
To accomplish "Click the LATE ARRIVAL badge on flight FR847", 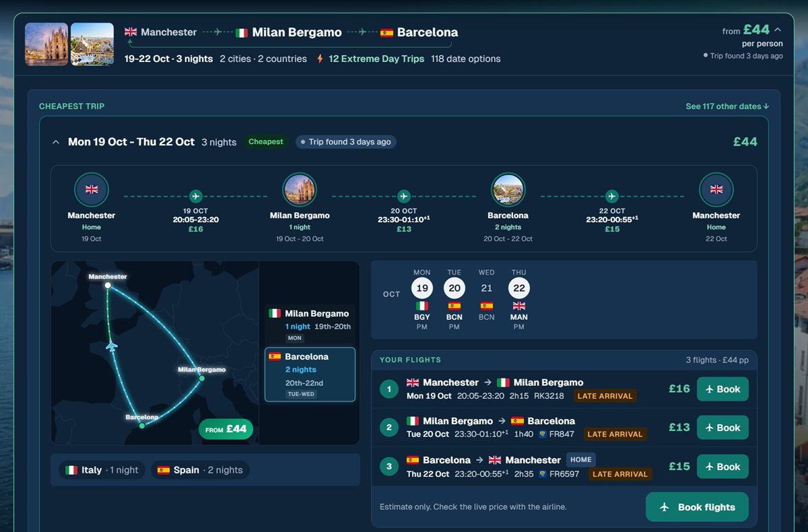I will pos(615,434).
